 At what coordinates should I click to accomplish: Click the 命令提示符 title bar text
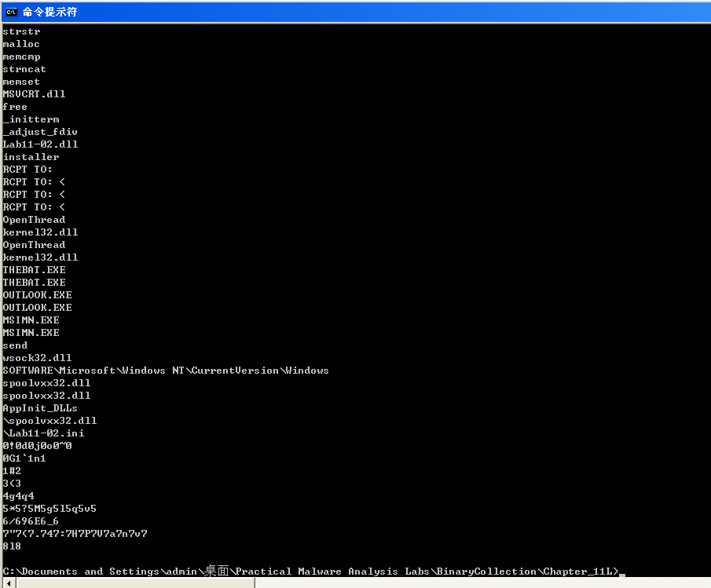coord(49,12)
